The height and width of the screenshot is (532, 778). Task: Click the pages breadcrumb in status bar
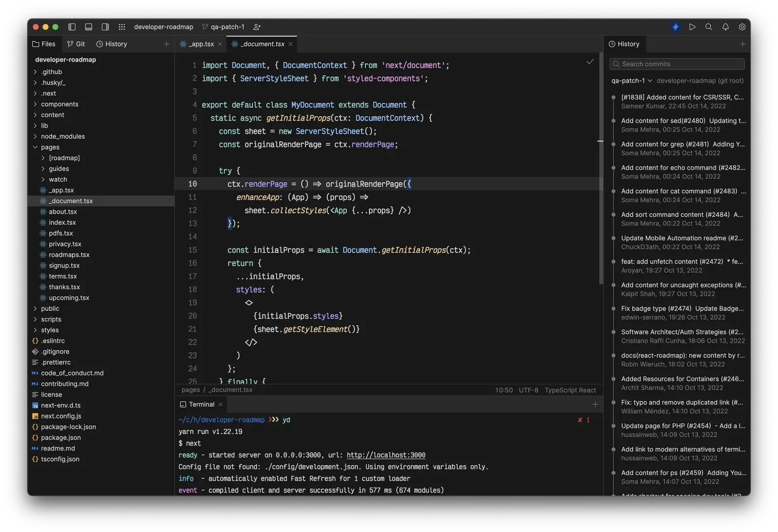click(191, 390)
